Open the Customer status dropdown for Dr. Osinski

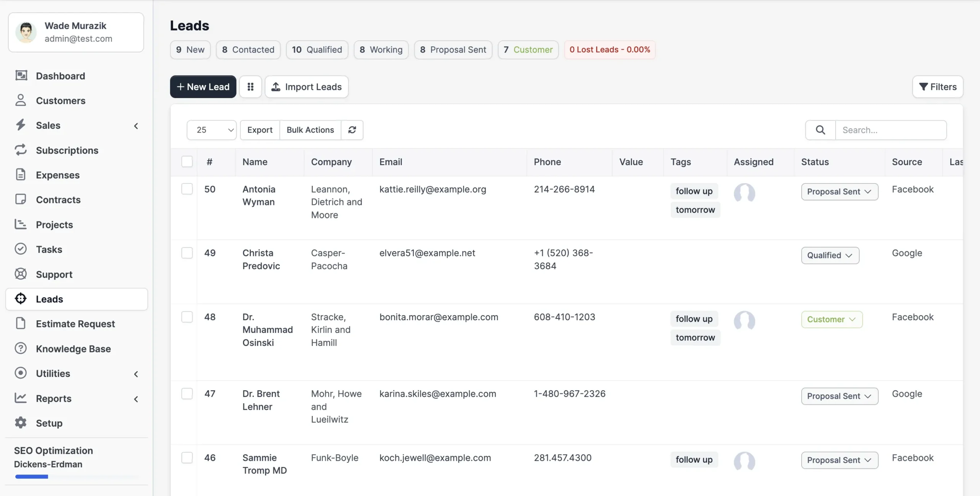[831, 319]
